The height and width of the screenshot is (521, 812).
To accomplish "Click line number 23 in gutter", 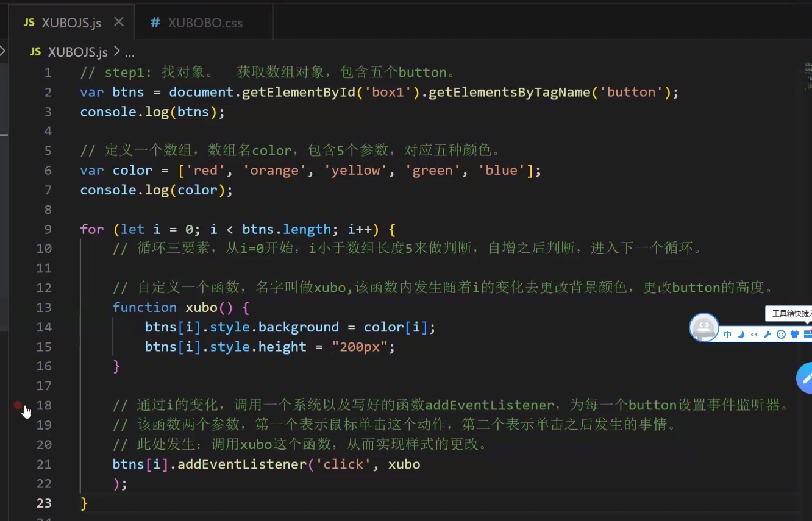I will coord(44,503).
